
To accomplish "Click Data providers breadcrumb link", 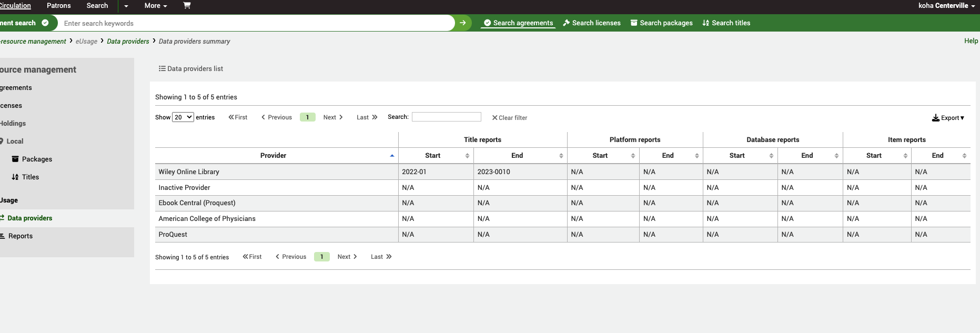I will tap(128, 42).
